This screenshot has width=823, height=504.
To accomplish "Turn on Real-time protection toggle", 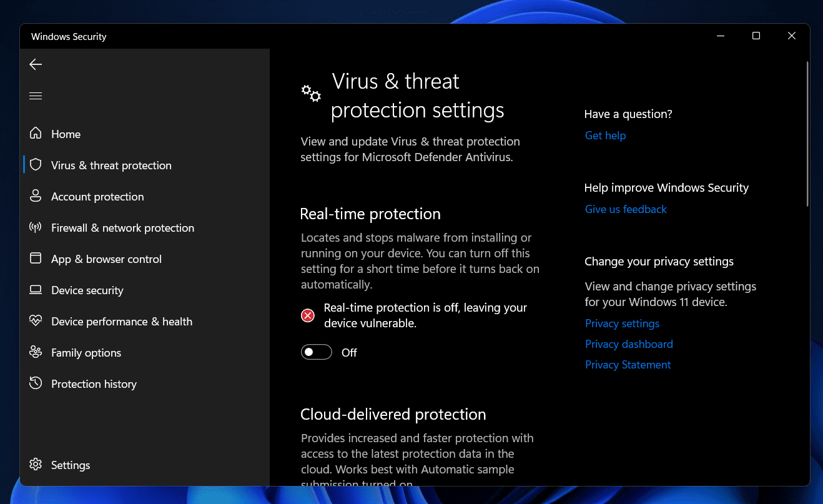I will 316,353.
